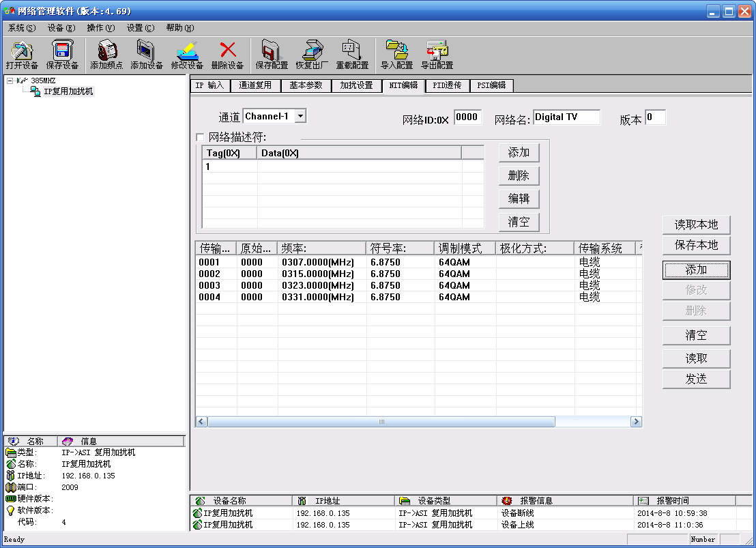The image size is (756, 548).
Task: Click the 设备类型 column header icon
Action: click(x=405, y=501)
